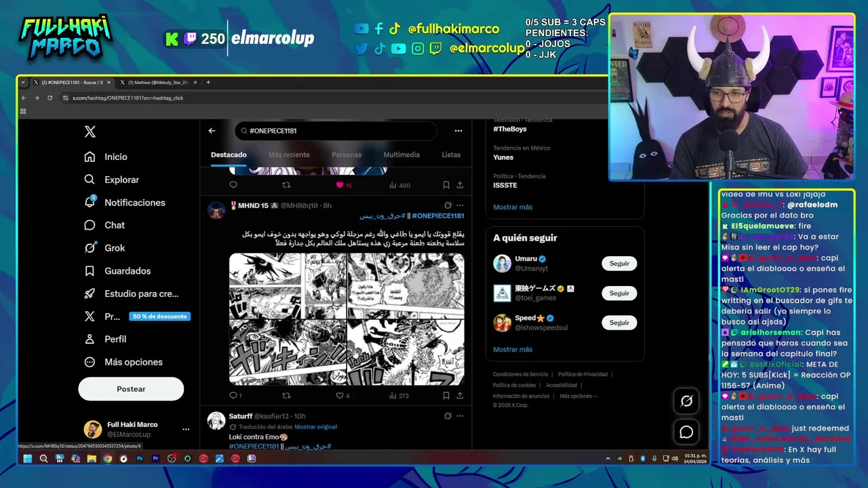Image resolution: width=868 pixels, height=488 pixels.
Task: Reply to the MHND 15 post
Action: tap(235, 396)
